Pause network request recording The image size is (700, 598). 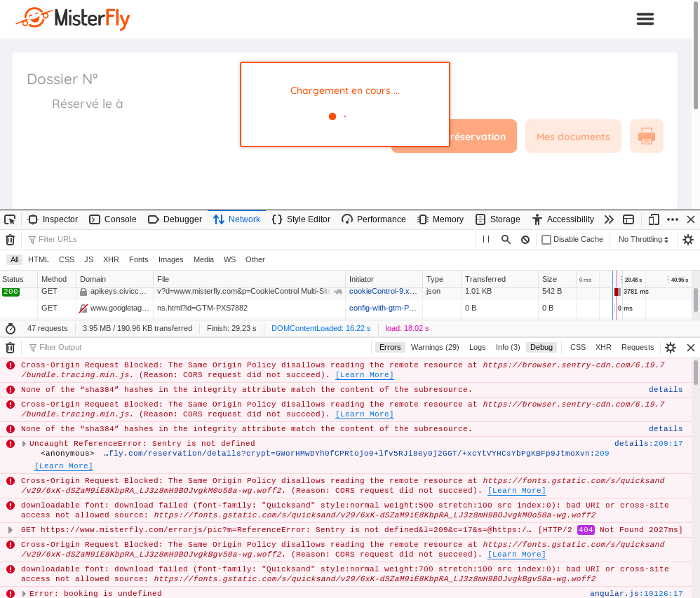[486, 240]
